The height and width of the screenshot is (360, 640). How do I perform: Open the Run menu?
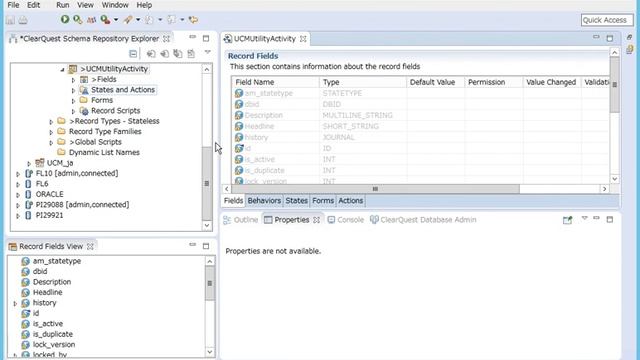coord(62,5)
